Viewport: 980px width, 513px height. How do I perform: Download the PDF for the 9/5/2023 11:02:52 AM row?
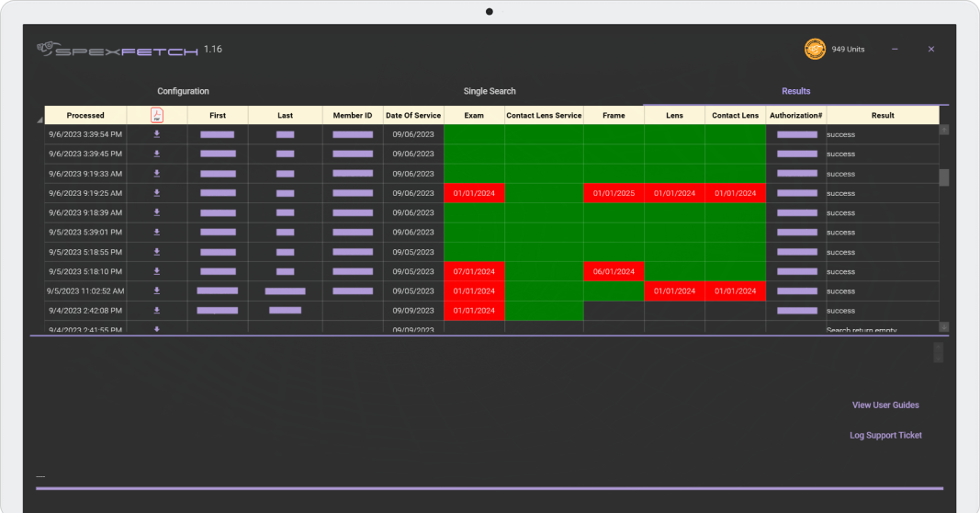pyautogui.click(x=157, y=291)
